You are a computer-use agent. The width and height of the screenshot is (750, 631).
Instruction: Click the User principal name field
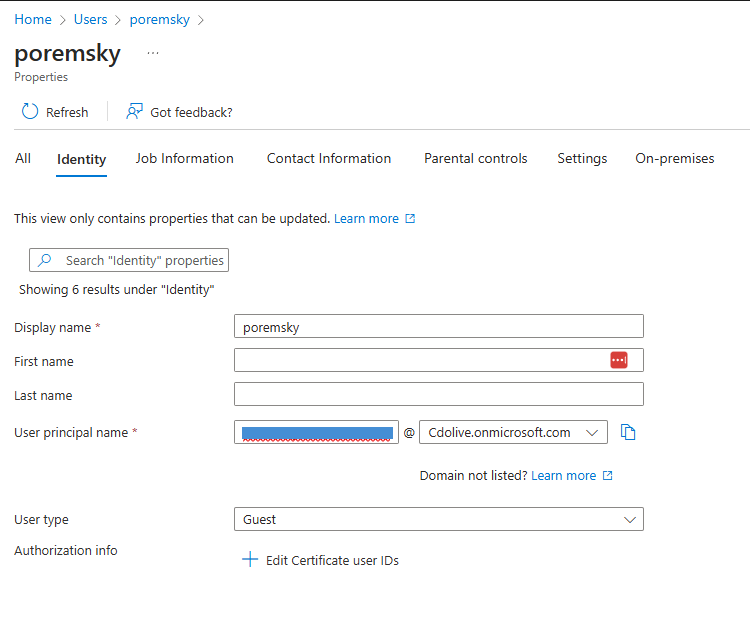(x=316, y=432)
